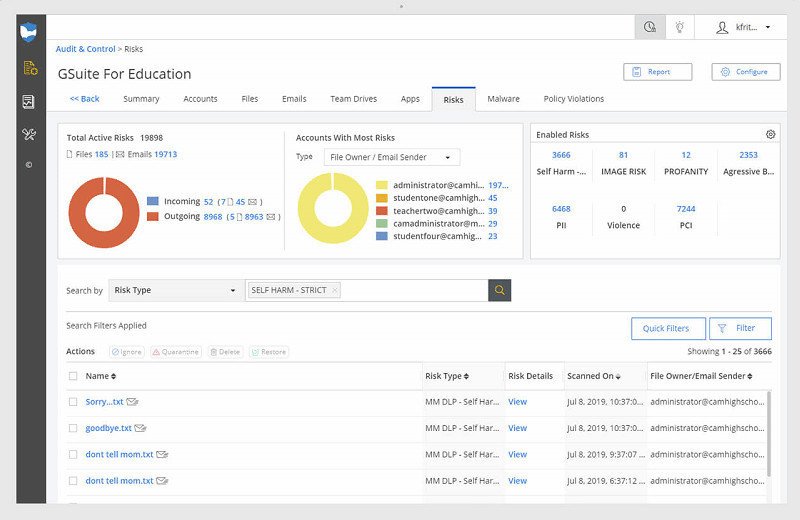This screenshot has height=520, width=800.
Task: Click the Filter button with funnel
Action: point(740,328)
